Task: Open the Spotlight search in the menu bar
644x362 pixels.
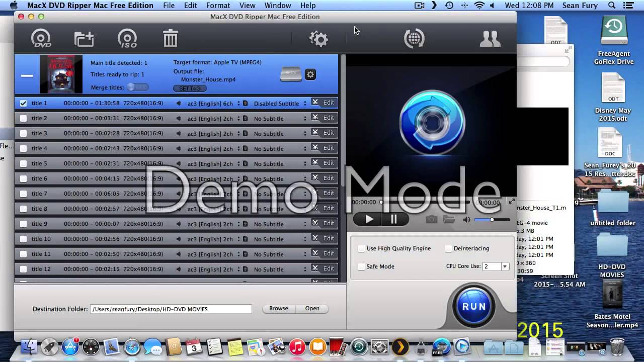Action: point(612,6)
